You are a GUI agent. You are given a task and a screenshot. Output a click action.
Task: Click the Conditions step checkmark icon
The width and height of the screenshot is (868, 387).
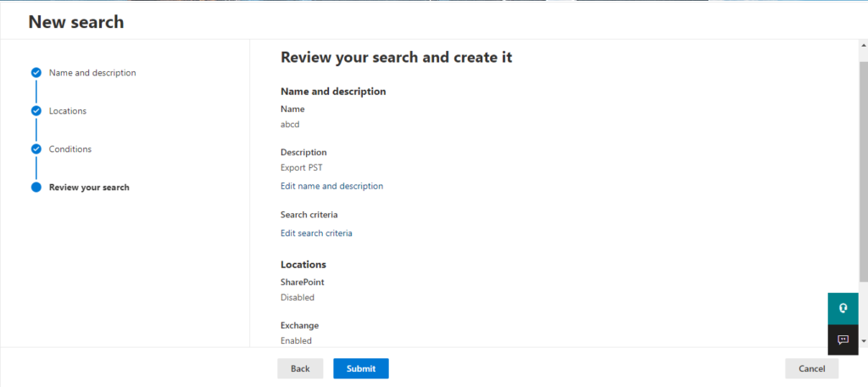tap(36, 149)
